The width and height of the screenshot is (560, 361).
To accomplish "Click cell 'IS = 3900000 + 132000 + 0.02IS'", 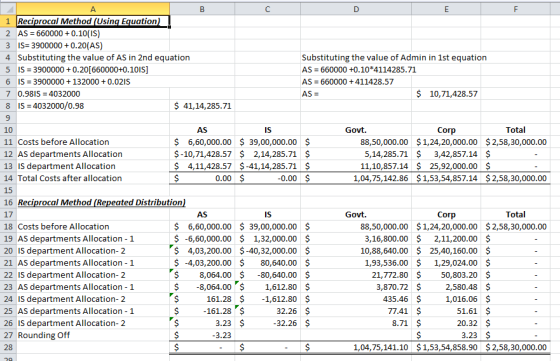I will click(74, 82).
